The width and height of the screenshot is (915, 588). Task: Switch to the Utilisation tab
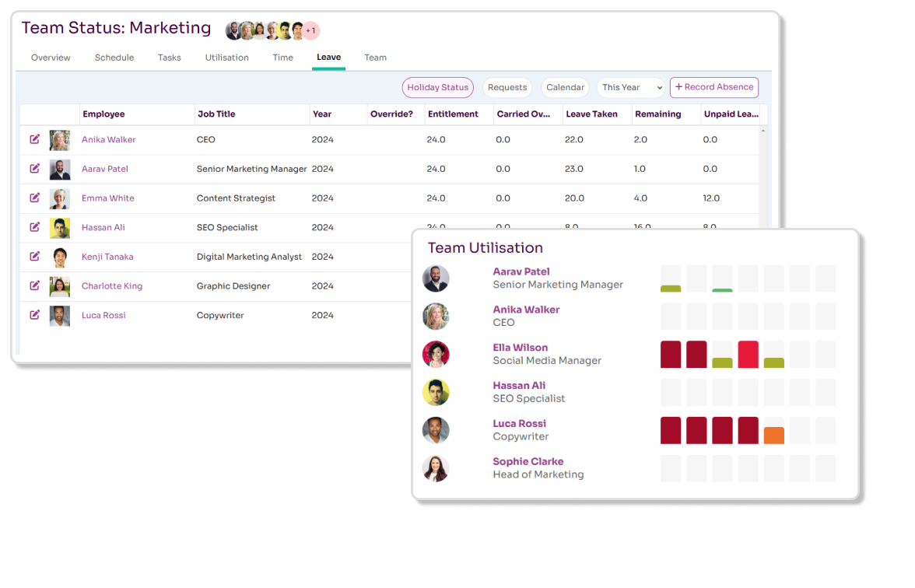pos(226,57)
